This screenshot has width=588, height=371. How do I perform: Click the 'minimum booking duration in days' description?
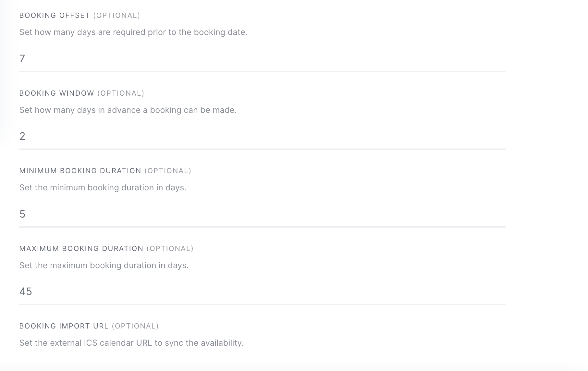103,188
